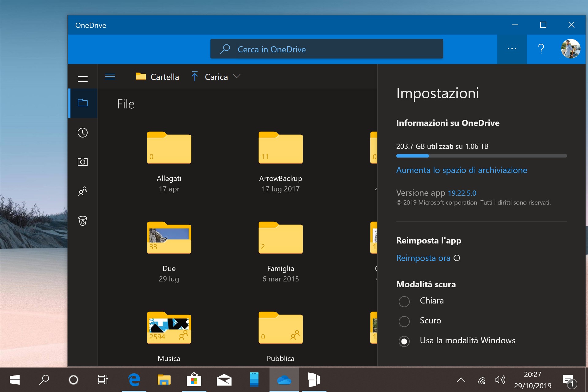Screen dimensions: 588x392
Task: Launch Microsoft Edge from taskbar
Action: pyautogui.click(x=134, y=380)
